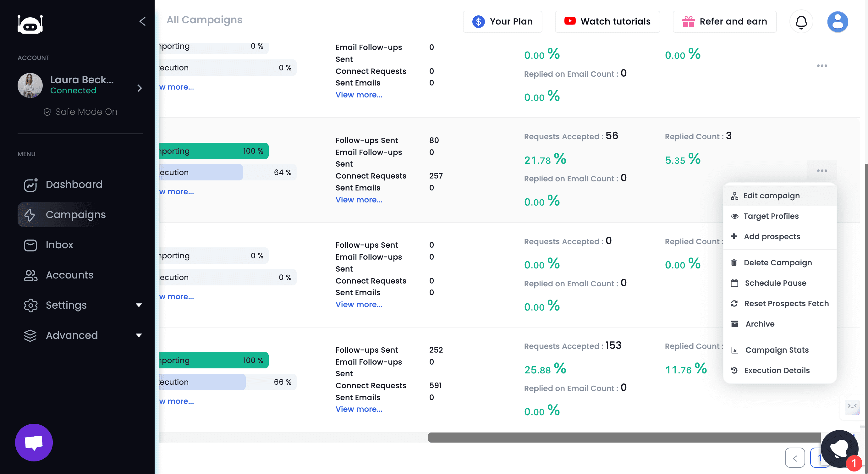Image resolution: width=868 pixels, height=474 pixels.
Task: Open the notifications bell
Action: pyautogui.click(x=801, y=22)
